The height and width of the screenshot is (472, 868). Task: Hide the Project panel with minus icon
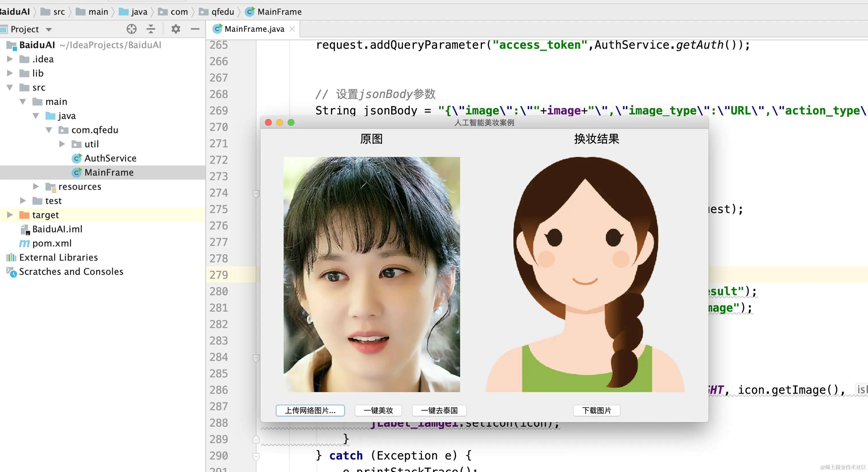(195, 29)
